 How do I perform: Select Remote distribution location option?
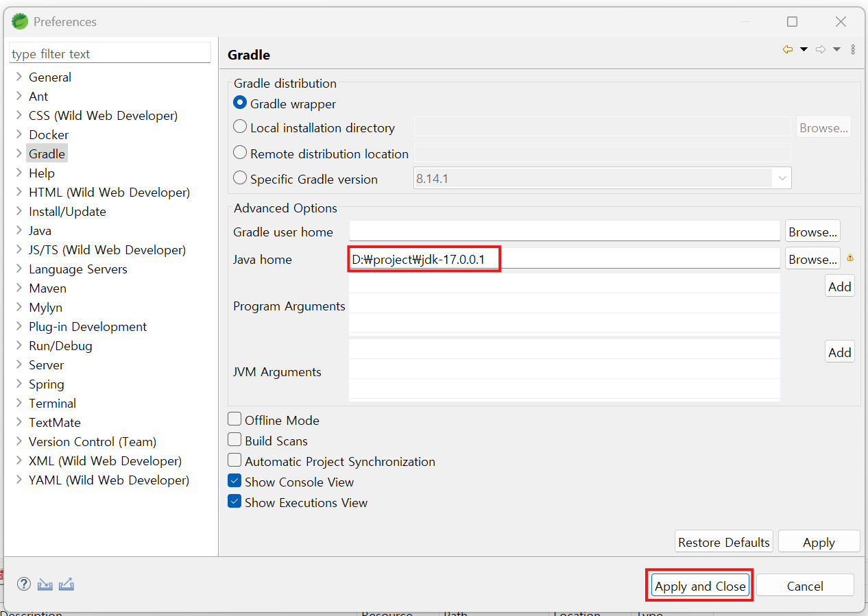click(240, 153)
